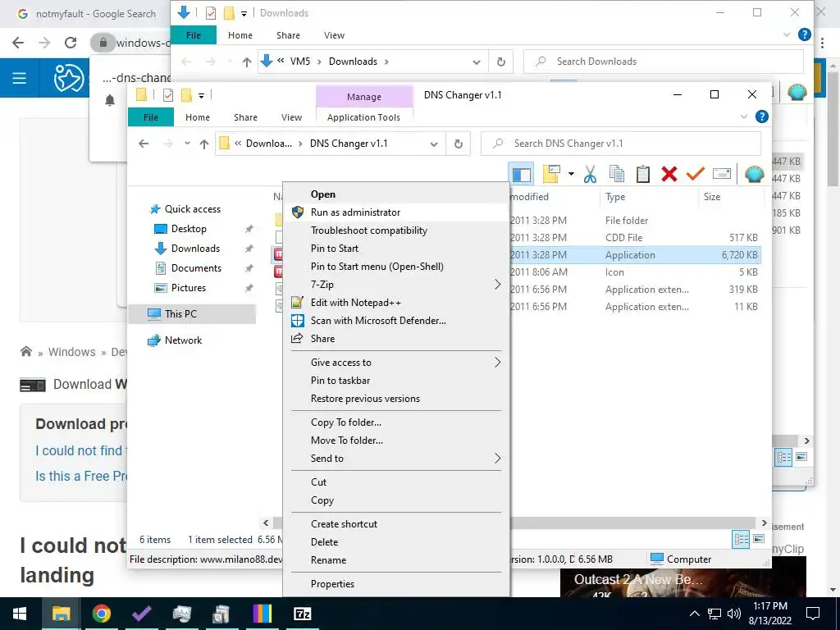
Task: Choose Edit with Notepad++
Action: [x=395, y=302]
